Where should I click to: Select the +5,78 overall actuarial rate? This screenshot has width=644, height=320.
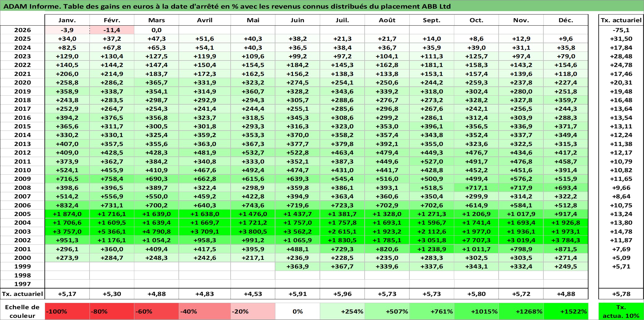tap(621, 294)
